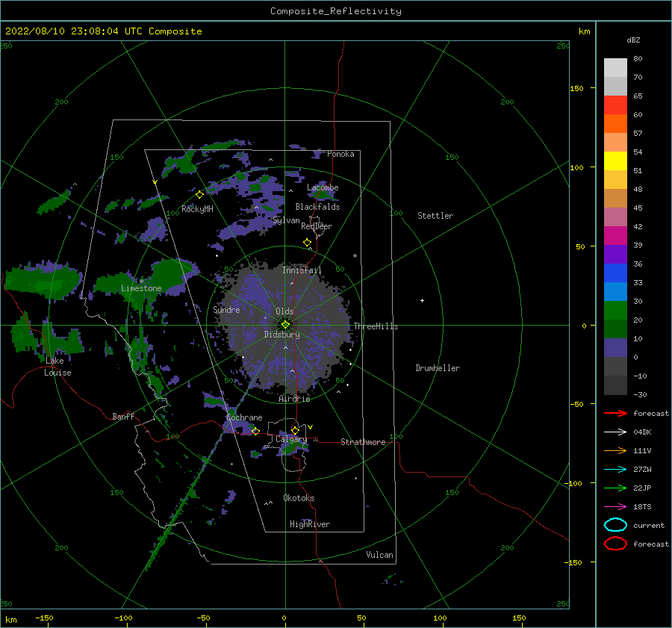
Task: Click the Cochrane label
Action: (244, 417)
